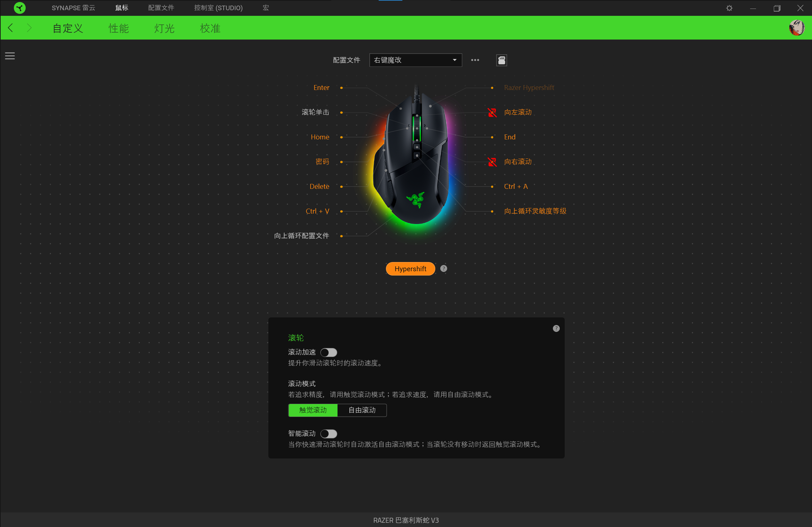Click the disabled icon beside 向右滚动
The width and height of the screenshot is (812, 527).
click(492, 162)
